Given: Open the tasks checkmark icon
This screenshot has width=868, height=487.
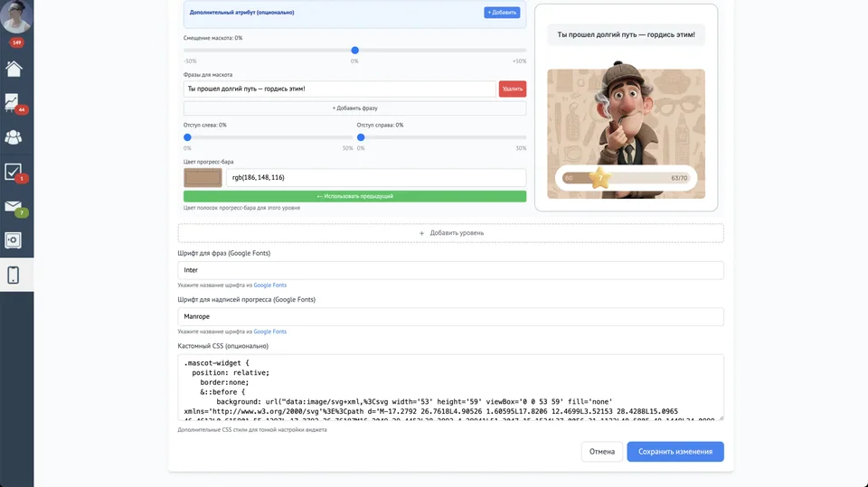Looking at the screenshot, I should pyautogui.click(x=13, y=172).
